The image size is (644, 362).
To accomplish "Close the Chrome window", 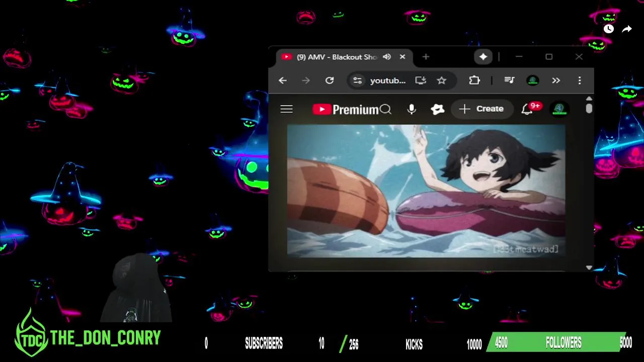I will point(579,57).
